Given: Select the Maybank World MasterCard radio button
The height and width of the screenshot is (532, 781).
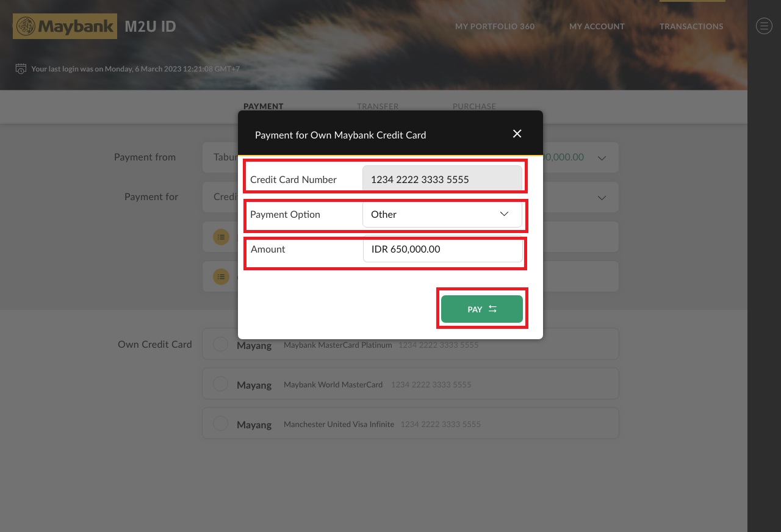Looking at the screenshot, I should [221, 384].
